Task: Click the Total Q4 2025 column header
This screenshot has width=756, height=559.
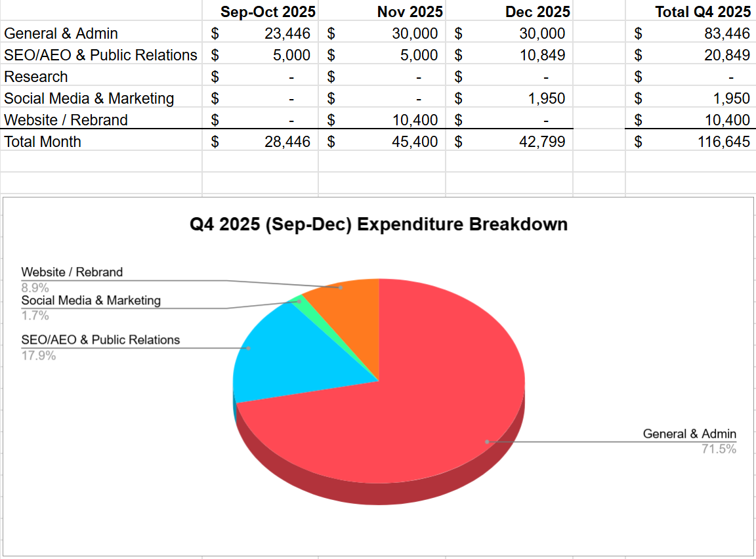Action: coord(703,12)
